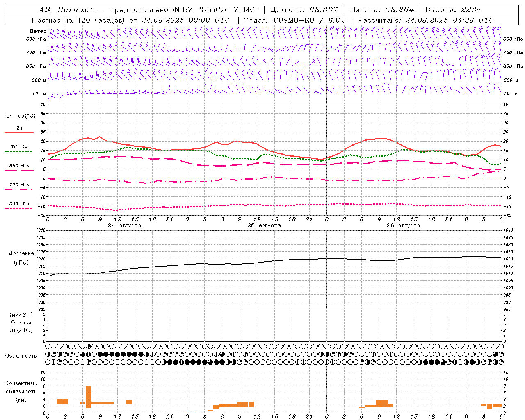Click the 'Облачность' cloudiness label
525x420 pixels.
[x=21, y=356]
